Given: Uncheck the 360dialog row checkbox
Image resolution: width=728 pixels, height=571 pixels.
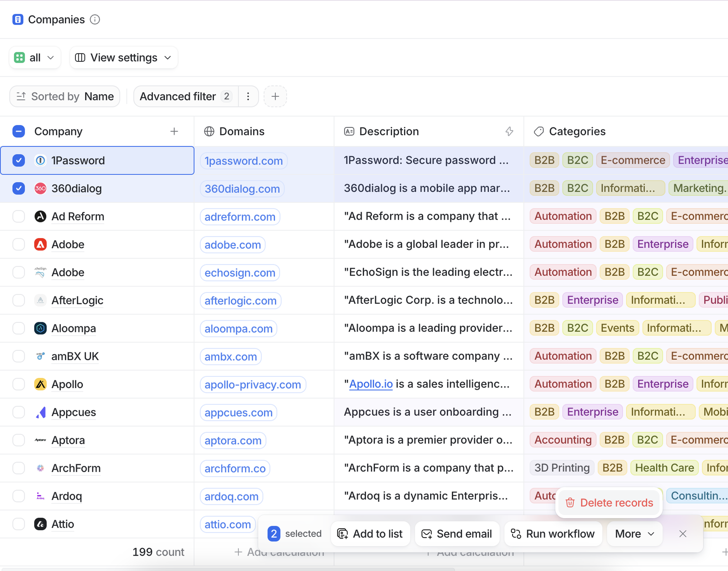Looking at the screenshot, I should (19, 189).
